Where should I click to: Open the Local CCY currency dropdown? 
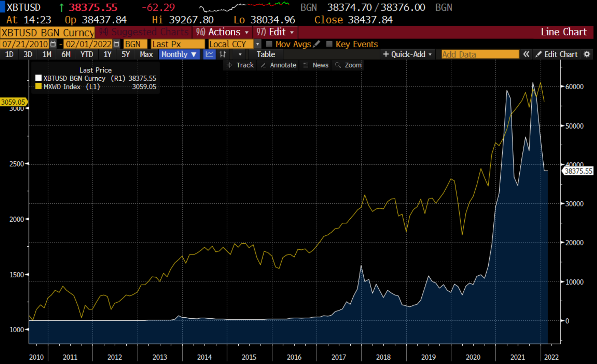pos(257,44)
